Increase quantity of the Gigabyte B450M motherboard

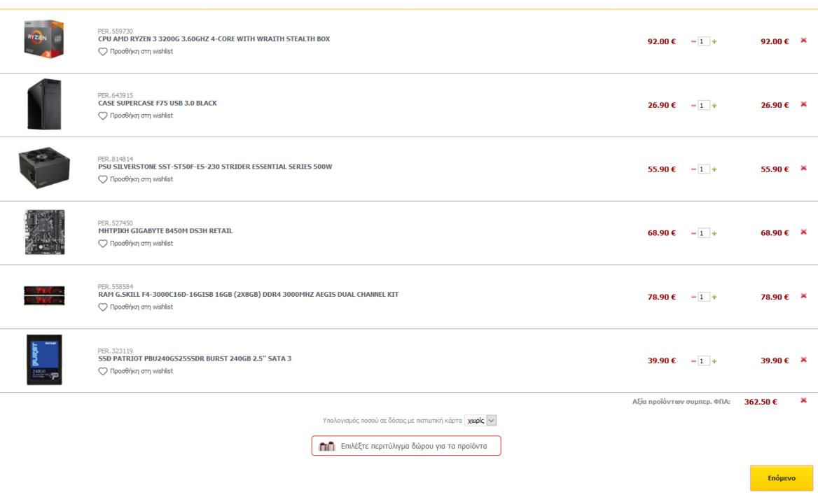point(714,233)
